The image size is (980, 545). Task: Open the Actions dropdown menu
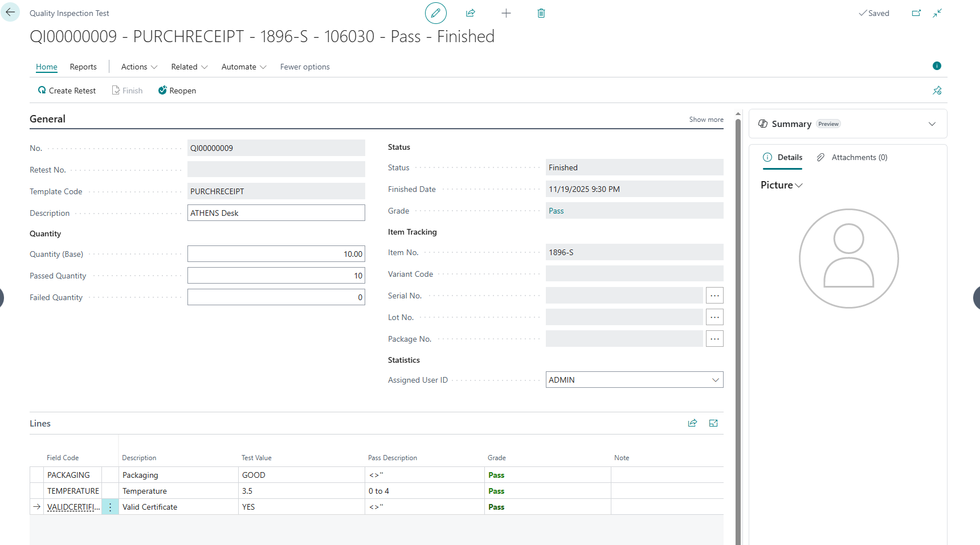pos(139,67)
